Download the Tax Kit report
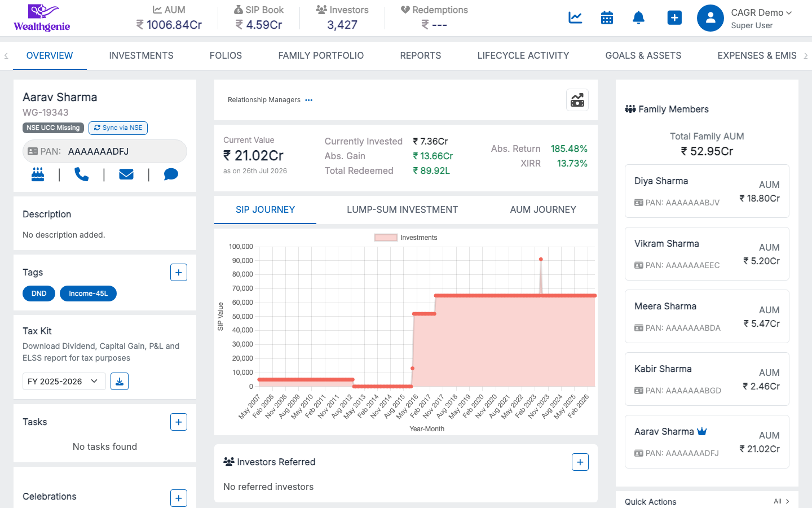Screen dimensions: 812x508 120,382
